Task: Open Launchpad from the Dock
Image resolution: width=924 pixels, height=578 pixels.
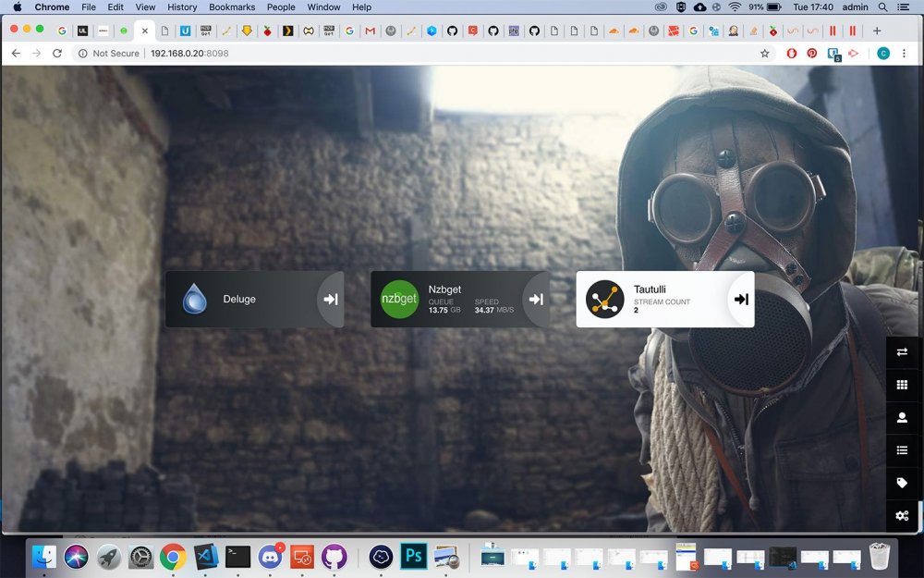Action: pyautogui.click(x=108, y=556)
